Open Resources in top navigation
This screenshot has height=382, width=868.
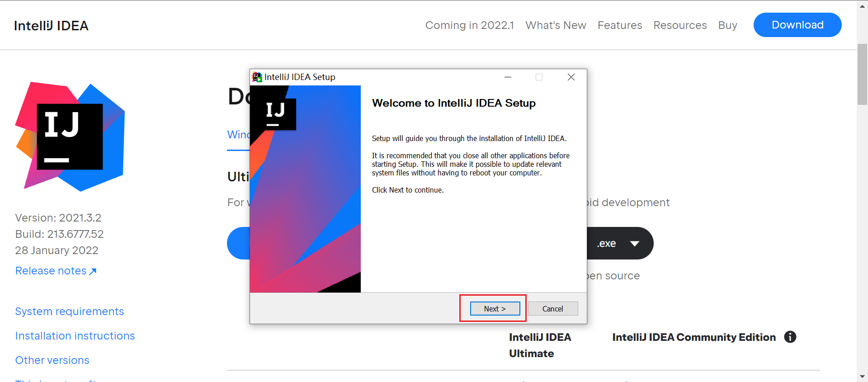(680, 25)
